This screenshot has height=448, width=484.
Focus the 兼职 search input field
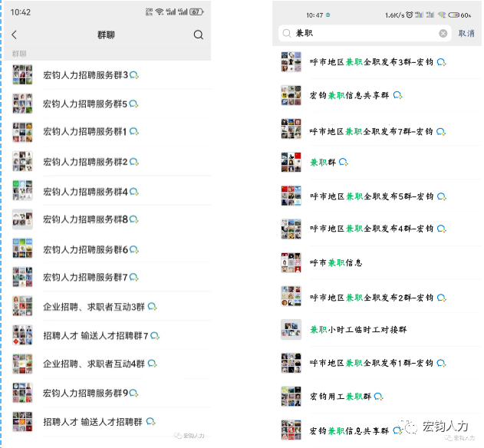coord(364,33)
